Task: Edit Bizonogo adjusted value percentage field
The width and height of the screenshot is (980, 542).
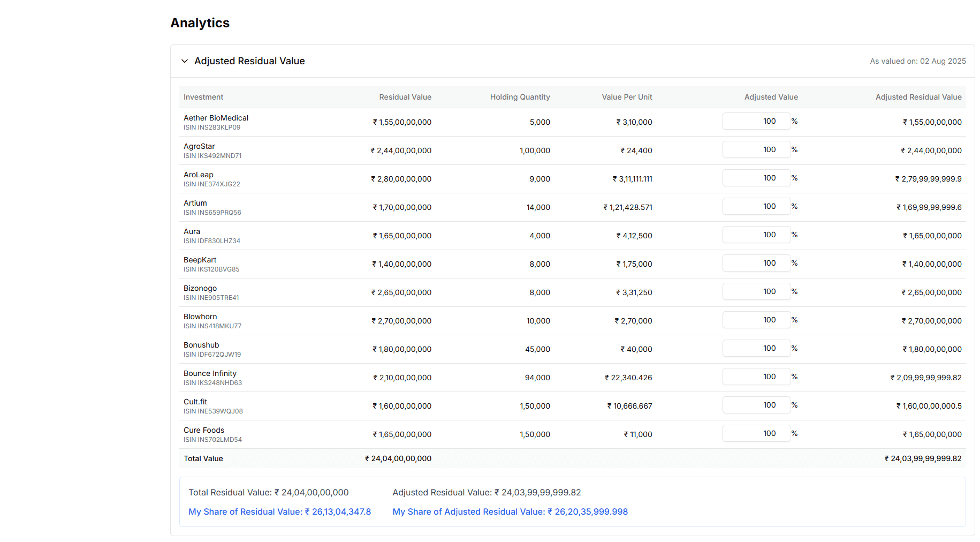Action: coord(756,291)
